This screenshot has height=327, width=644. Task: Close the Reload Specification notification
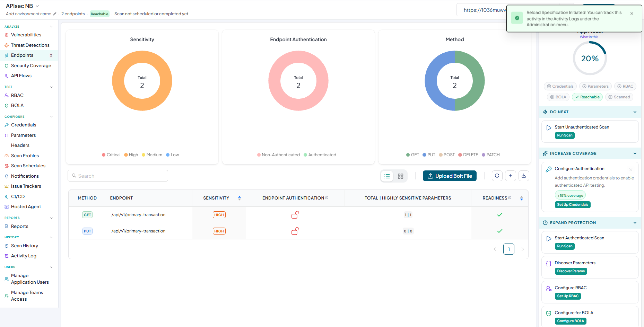[x=632, y=14]
